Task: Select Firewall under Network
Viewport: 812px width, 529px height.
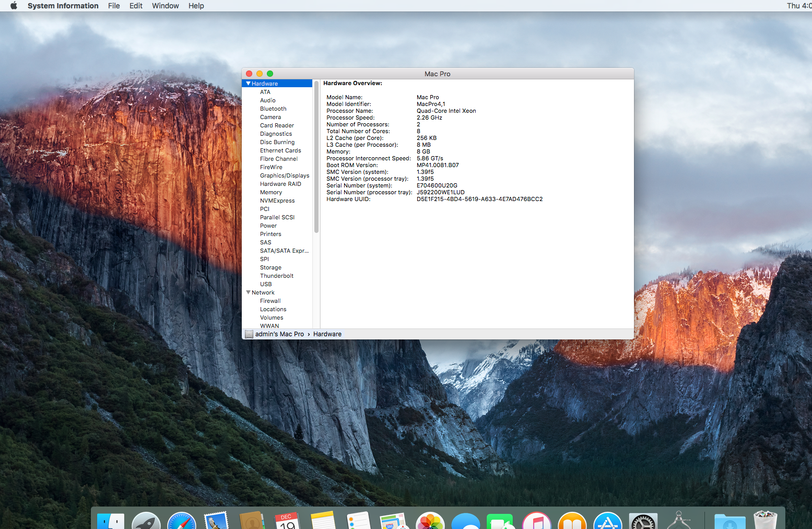Action: 270,301
